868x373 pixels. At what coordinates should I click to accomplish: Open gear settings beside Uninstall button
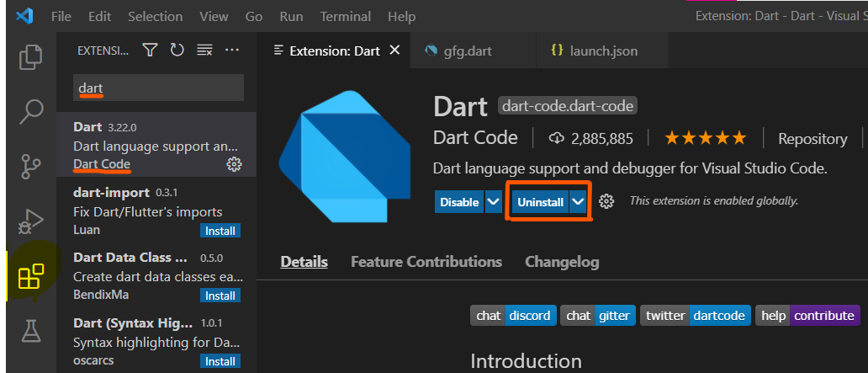606,202
